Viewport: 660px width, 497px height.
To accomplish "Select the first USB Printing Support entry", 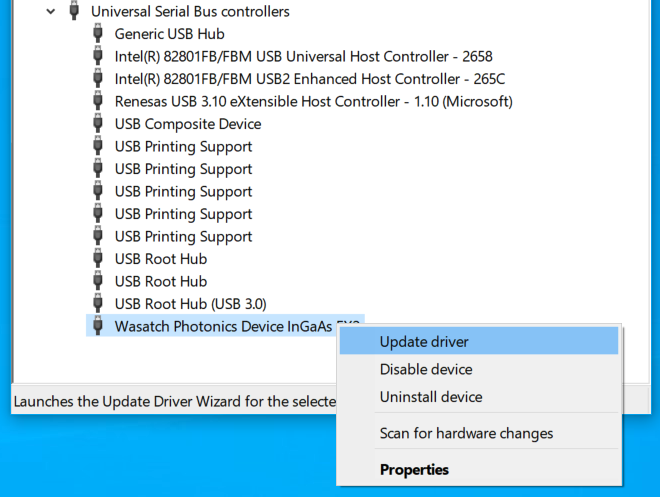I will pos(183,146).
